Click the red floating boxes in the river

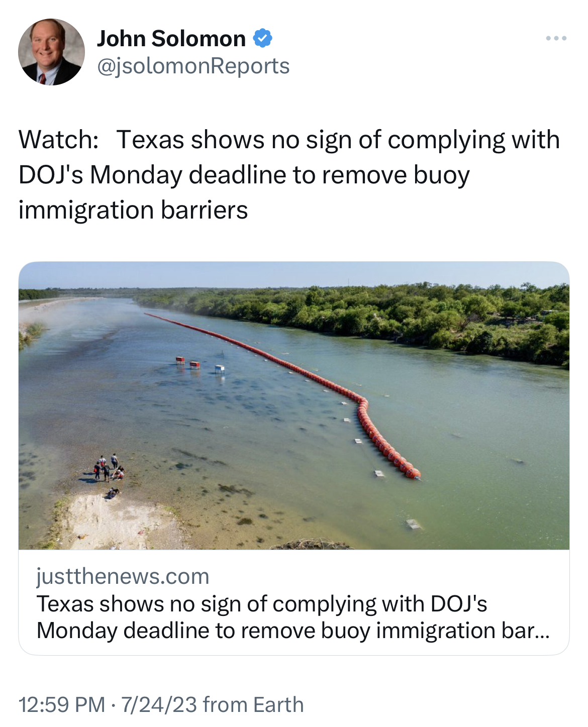[188, 363]
